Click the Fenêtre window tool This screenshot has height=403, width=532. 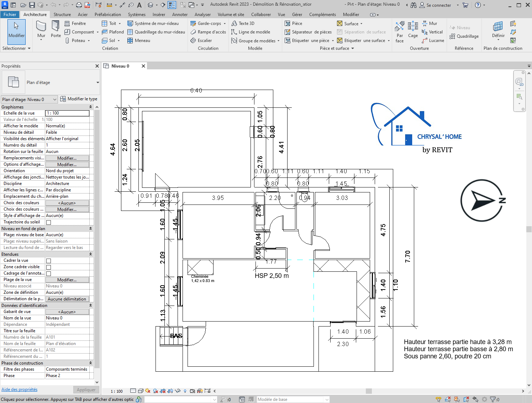[x=75, y=23]
